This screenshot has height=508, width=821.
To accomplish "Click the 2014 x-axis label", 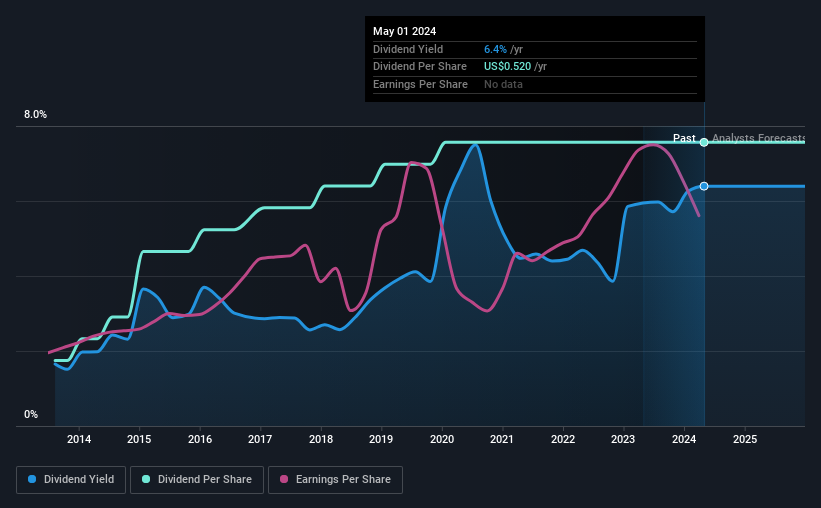I will click(x=79, y=439).
